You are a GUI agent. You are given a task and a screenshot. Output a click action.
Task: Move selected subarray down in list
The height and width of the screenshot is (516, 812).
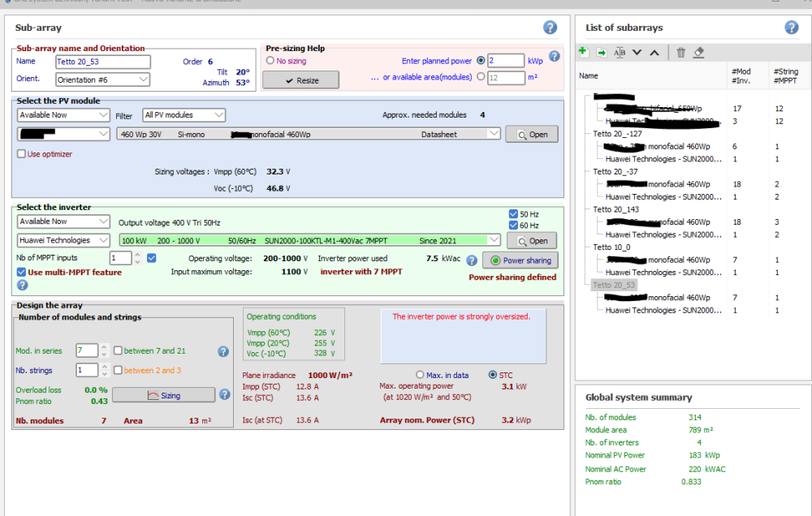(x=637, y=52)
